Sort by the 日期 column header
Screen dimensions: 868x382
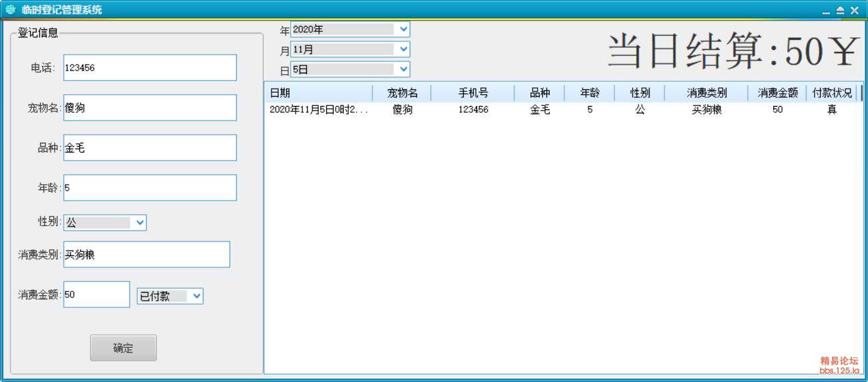[x=318, y=93]
